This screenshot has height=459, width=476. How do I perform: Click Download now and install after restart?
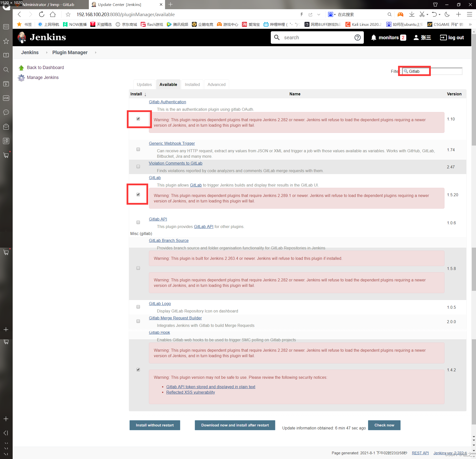point(235,425)
